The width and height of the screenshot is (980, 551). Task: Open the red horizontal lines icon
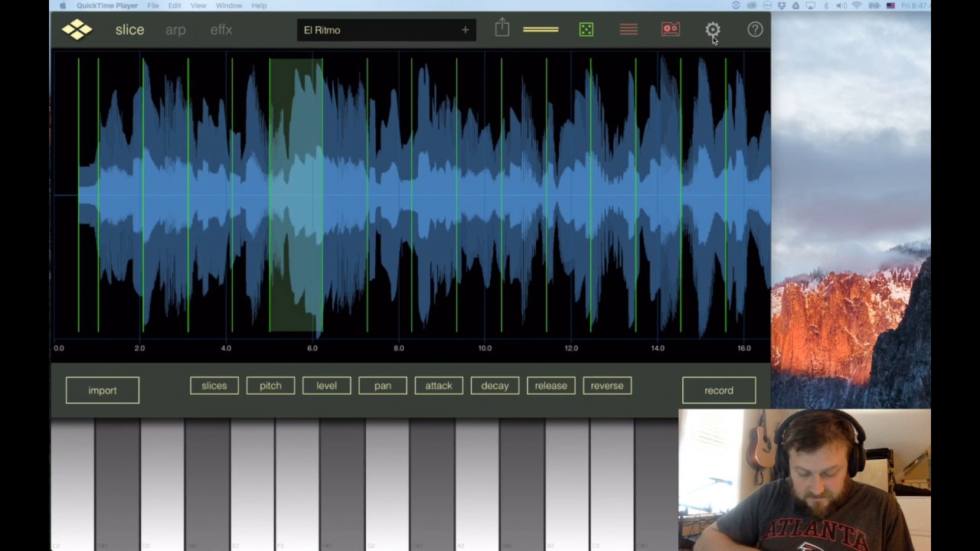coord(629,30)
